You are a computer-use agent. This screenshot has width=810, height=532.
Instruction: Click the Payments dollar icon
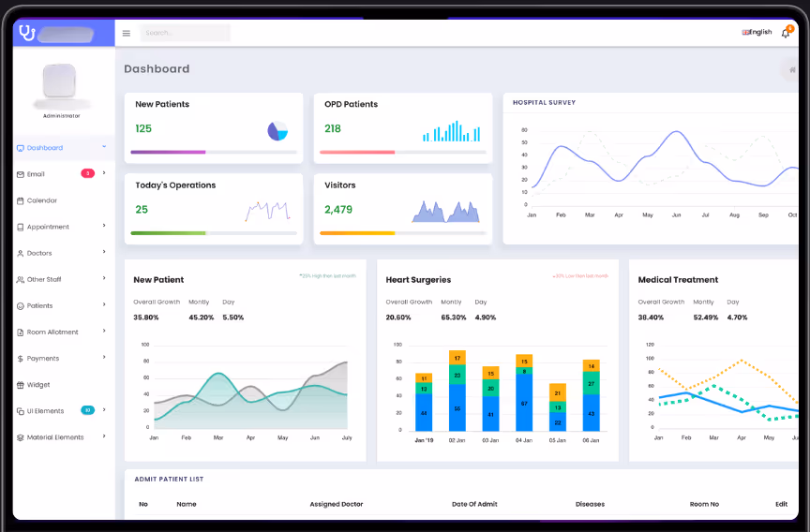20,359
